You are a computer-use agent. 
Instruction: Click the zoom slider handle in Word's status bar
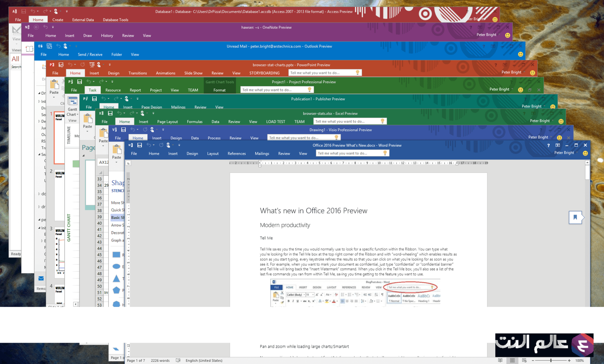tap(551, 361)
